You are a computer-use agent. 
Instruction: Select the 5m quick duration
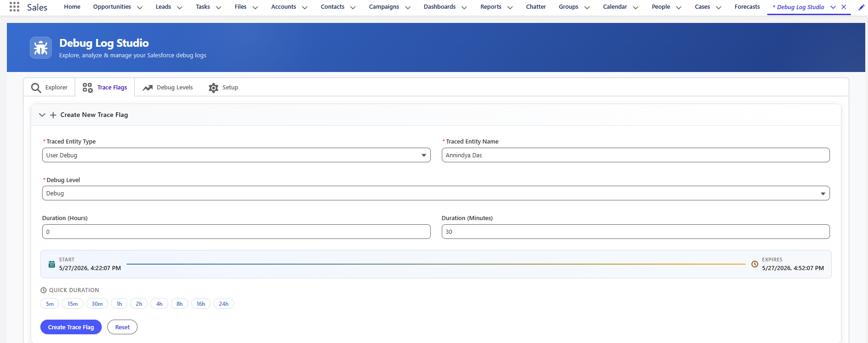tap(50, 304)
